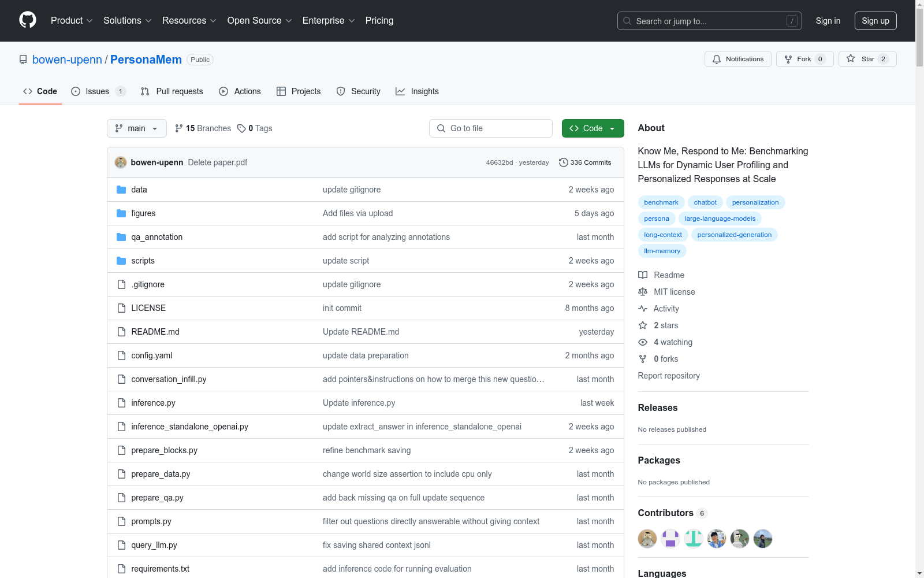Click the folder icon beside qa_annotation
Image resolution: width=924 pixels, height=578 pixels.
click(x=121, y=237)
